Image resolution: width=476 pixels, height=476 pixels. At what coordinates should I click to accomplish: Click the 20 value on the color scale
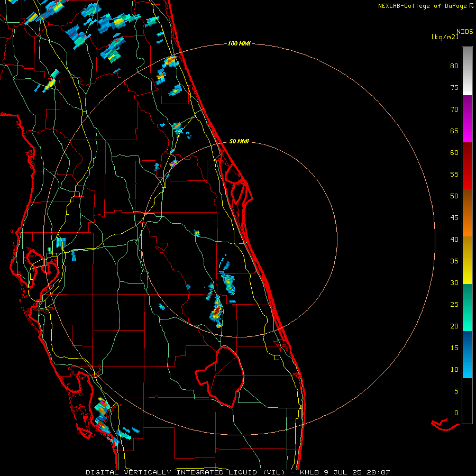tap(454, 326)
